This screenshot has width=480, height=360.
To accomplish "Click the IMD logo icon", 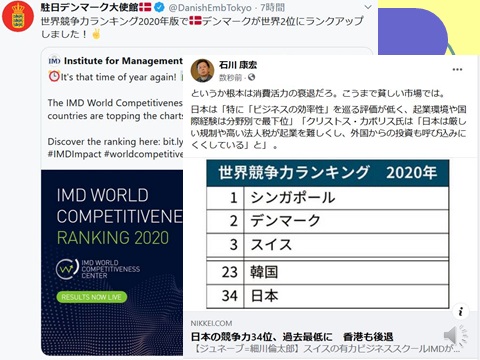I will pyautogui.click(x=54, y=61).
